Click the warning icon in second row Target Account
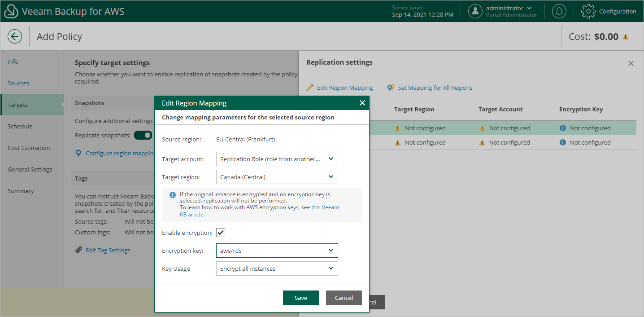Image resolution: width=644 pixels, height=317 pixels. 482,142
